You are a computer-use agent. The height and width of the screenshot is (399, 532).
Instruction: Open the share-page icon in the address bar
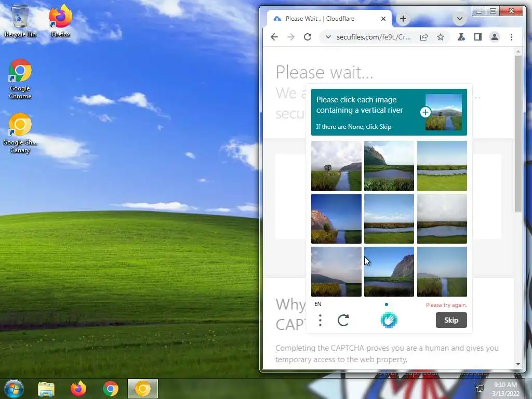point(424,37)
